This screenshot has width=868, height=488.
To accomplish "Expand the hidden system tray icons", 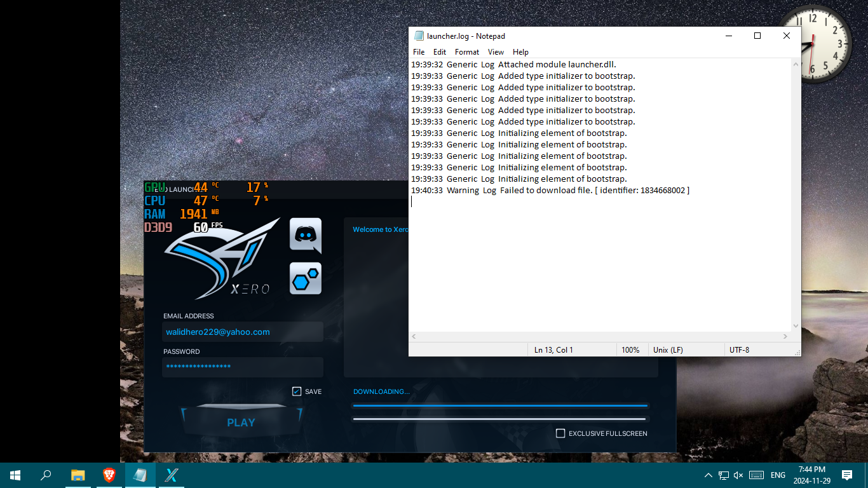I will click(x=709, y=475).
